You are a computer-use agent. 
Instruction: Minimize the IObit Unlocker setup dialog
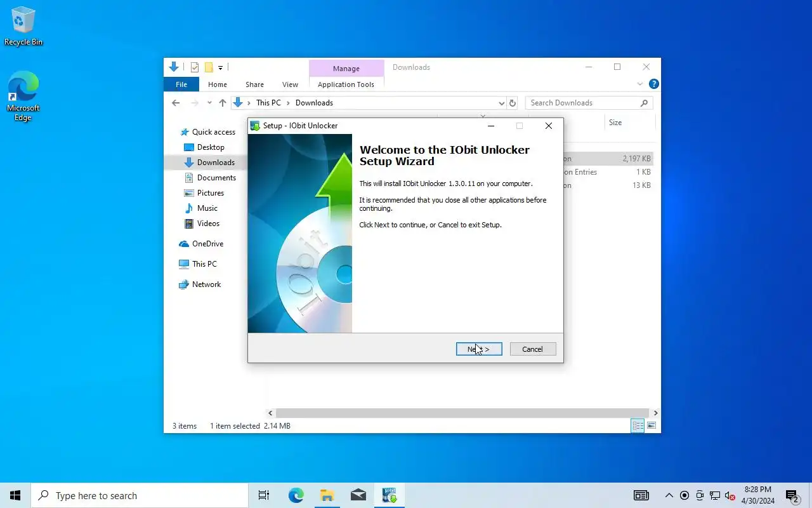click(491, 126)
